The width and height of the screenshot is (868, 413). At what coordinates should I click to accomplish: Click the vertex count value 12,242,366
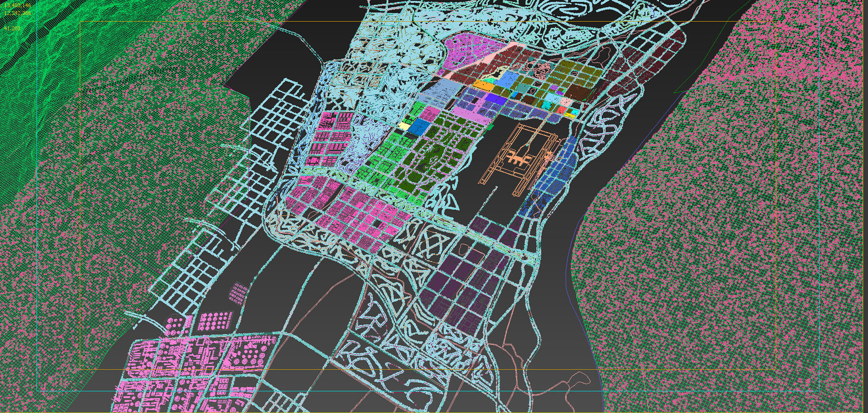pos(17,14)
